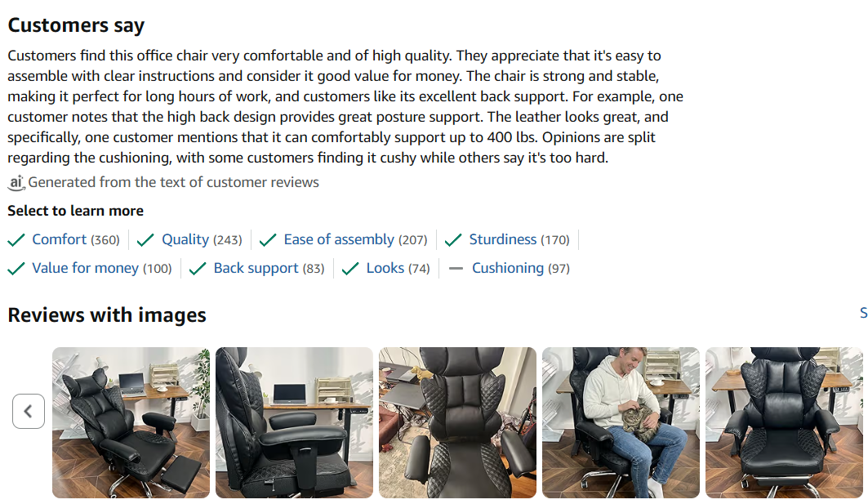
Task: Filter reviews by Sturdiness
Action: click(503, 239)
